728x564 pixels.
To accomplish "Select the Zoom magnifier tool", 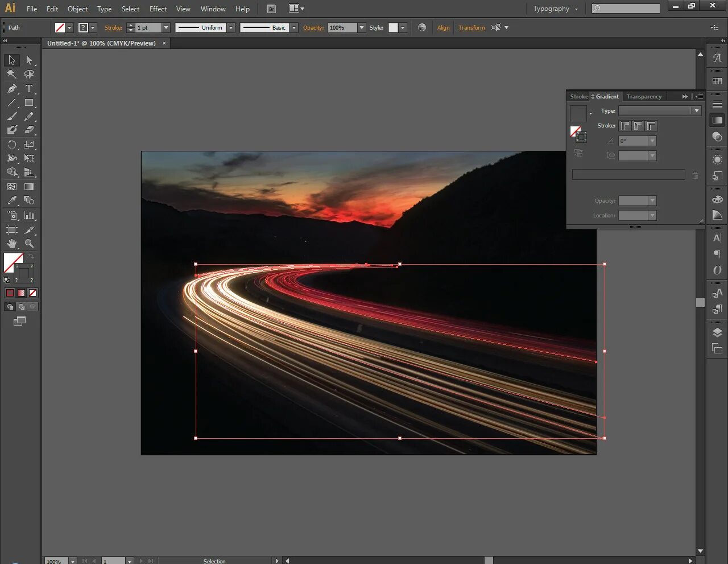I will tap(29, 244).
